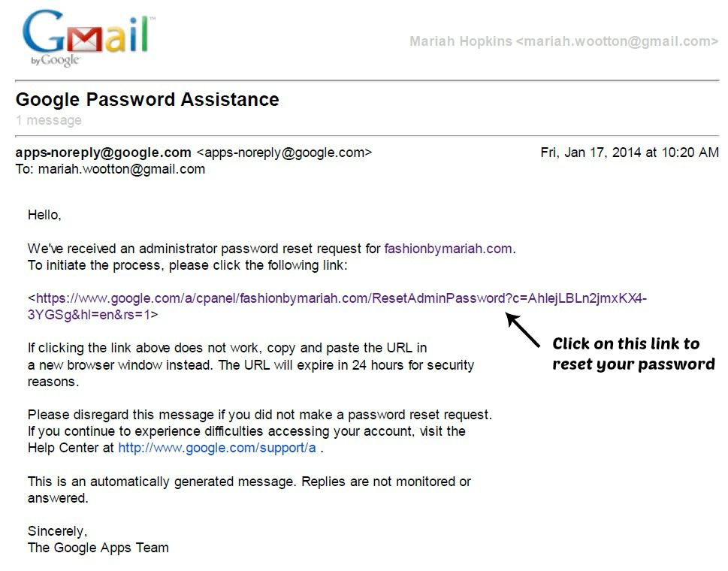Click the sender address in angle brackets
The width and height of the screenshot is (728, 571).
tap(284, 153)
